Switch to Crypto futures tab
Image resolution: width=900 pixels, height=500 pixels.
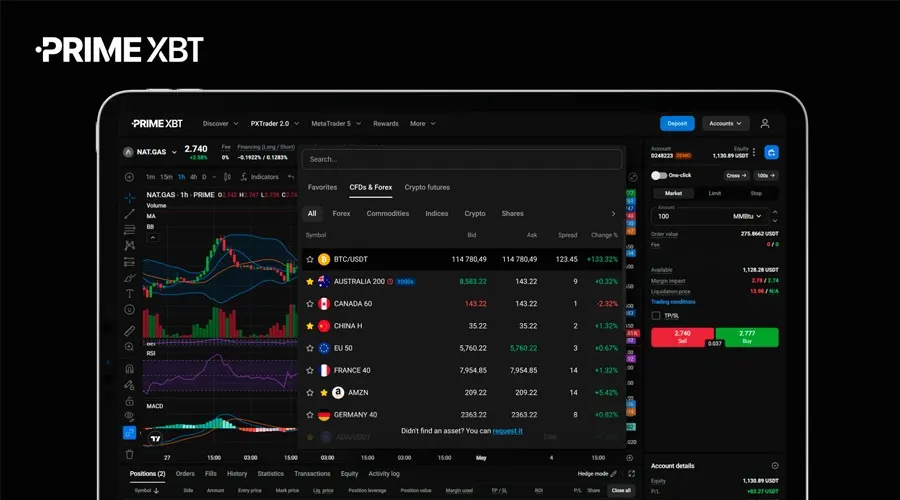tap(427, 187)
